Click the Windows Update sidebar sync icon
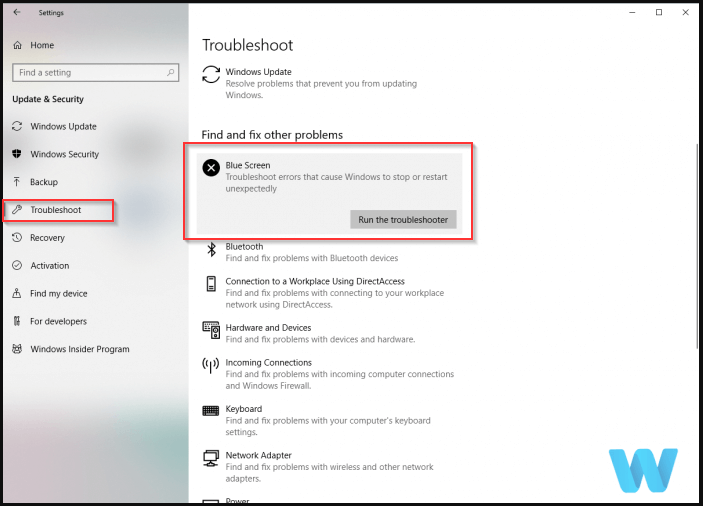 click(17, 126)
